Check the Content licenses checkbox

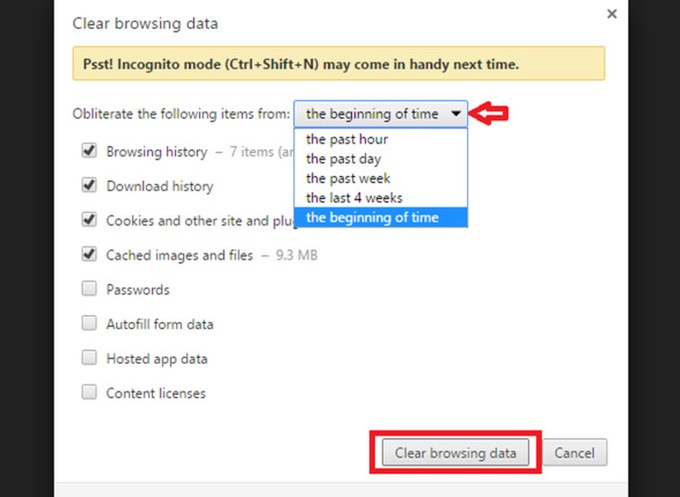89,392
